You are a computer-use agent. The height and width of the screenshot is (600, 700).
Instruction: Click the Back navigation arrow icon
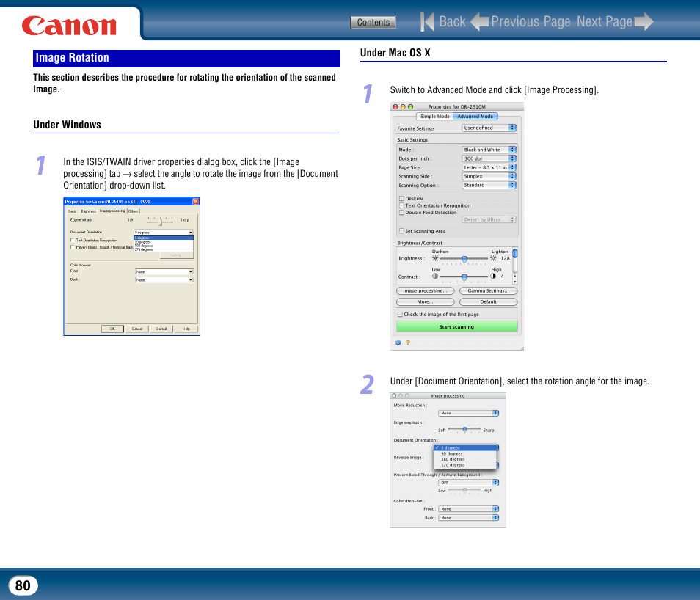[x=427, y=21]
